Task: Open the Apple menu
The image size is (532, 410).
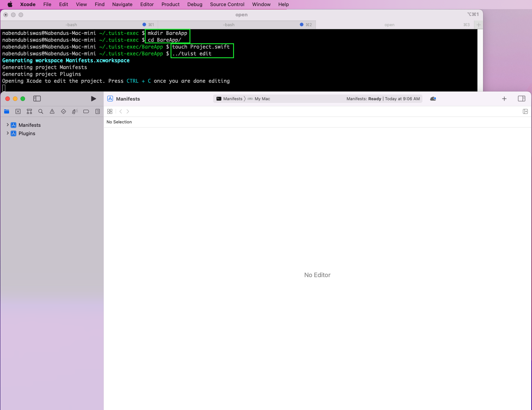Action: (x=10, y=5)
